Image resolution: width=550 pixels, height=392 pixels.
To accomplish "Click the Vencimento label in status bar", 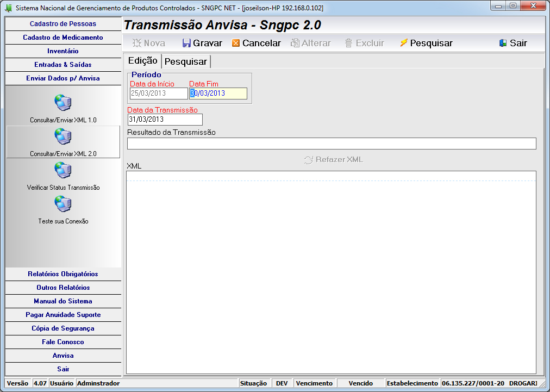I will [x=314, y=383].
